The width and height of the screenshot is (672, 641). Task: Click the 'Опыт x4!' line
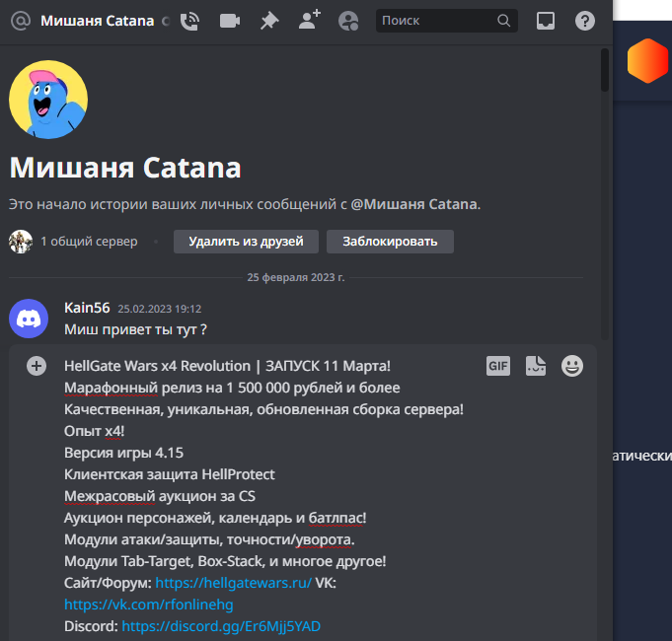pyautogui.click(x=95, y=431)
